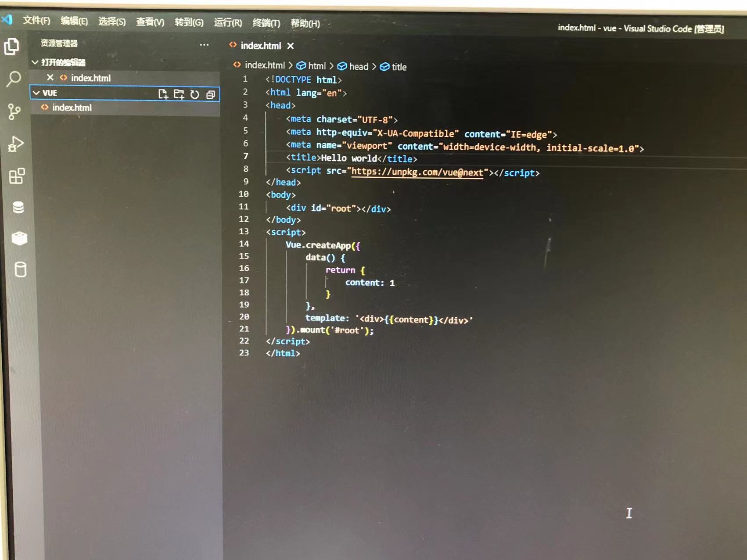This screenshot has width=747, height=560.
Task: Click index.html in the breadcrumb
Action: pyautogui.click(x=265, y=65)
